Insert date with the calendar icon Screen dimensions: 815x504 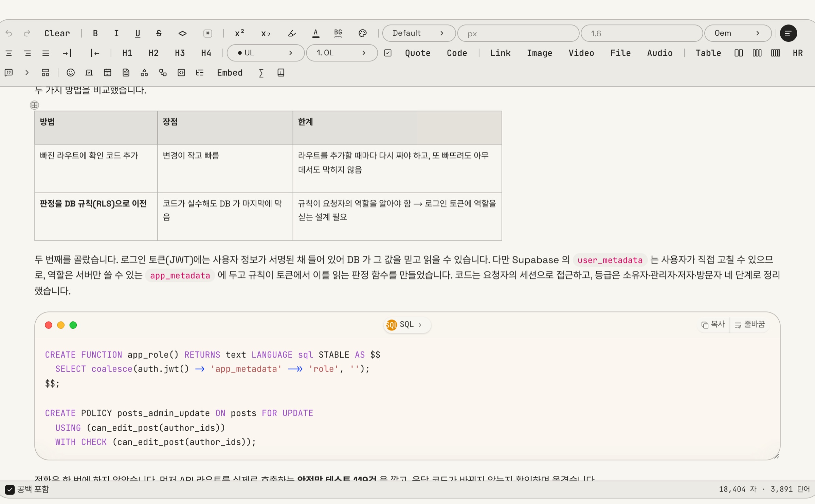click(x=108, y=73)
